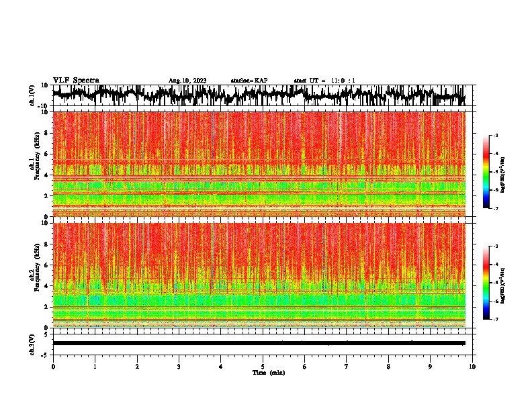Viewport: 532px width, 411px height.
Task: Click the '-3' label on upper color scale
Action: coord(495,135)
